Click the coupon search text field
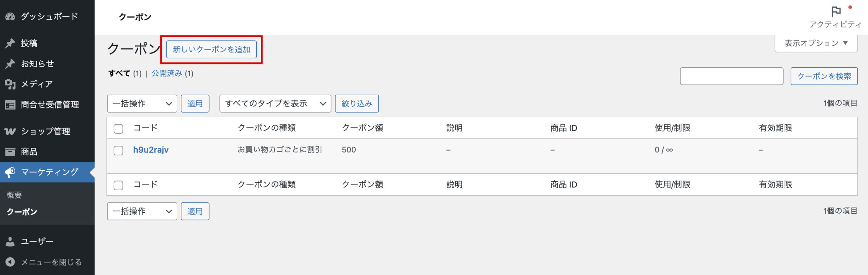The image size is (868, 275). [x=731, y=76]
